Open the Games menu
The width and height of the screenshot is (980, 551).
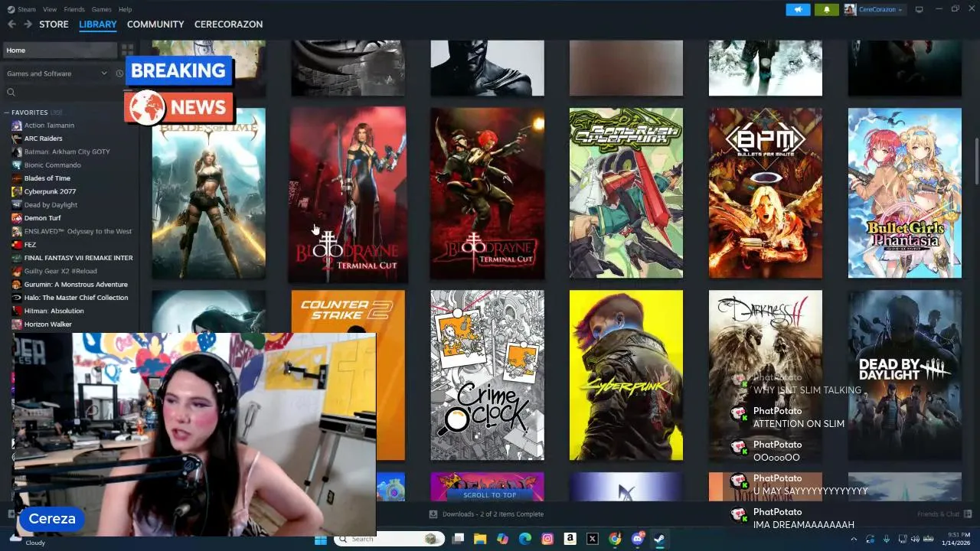(x=101, y=9)
